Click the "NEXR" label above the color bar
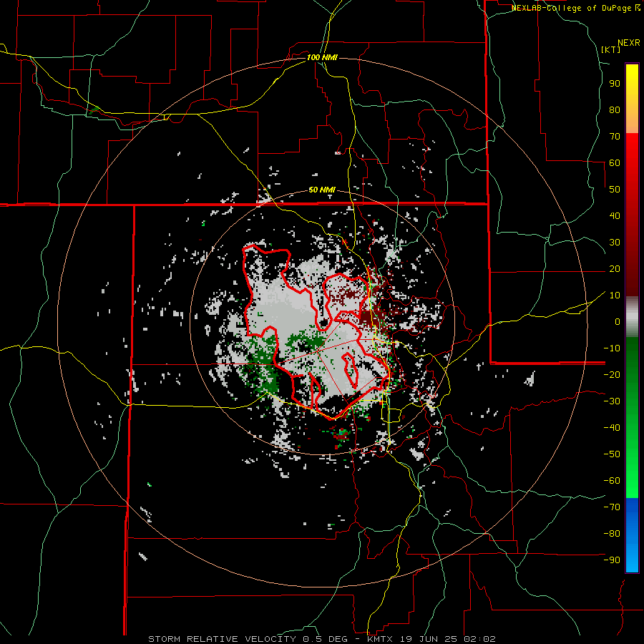The image size is (644, 644). coord(629,43)
